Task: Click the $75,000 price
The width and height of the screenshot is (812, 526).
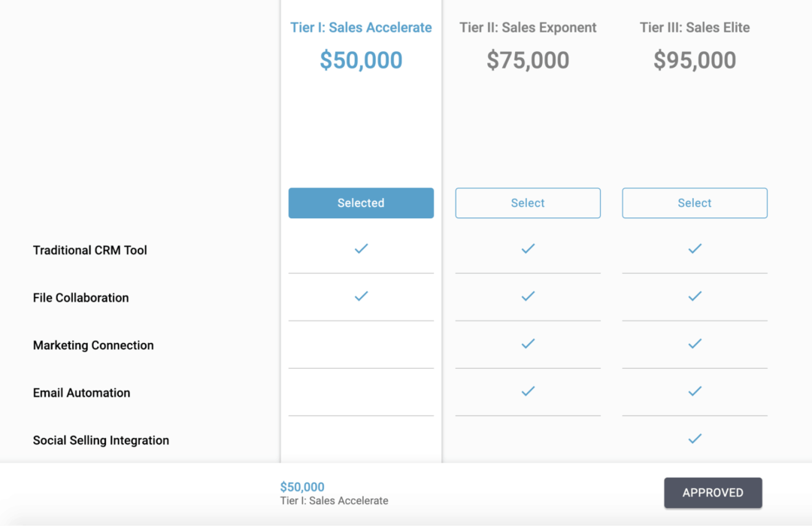Action: (528, 60)
